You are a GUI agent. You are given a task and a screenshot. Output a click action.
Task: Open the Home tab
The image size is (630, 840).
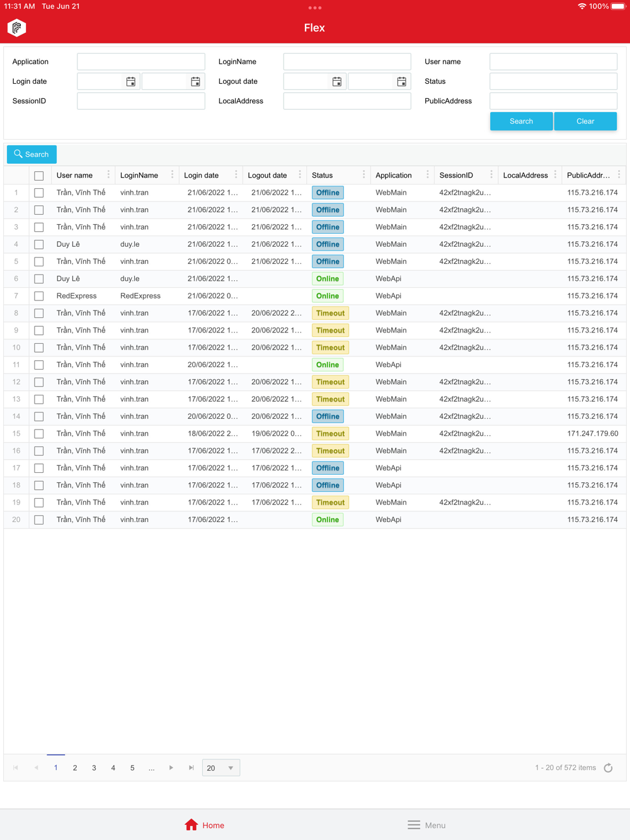click(x=205, y=825)
